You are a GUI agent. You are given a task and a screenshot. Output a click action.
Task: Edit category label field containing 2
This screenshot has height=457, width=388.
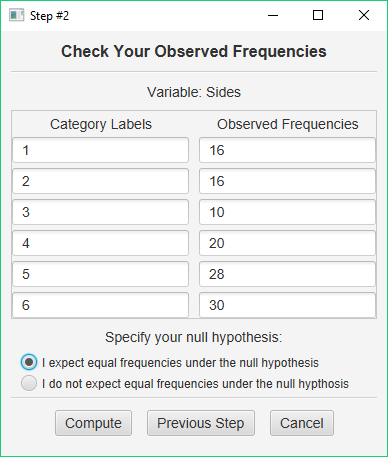101,181
